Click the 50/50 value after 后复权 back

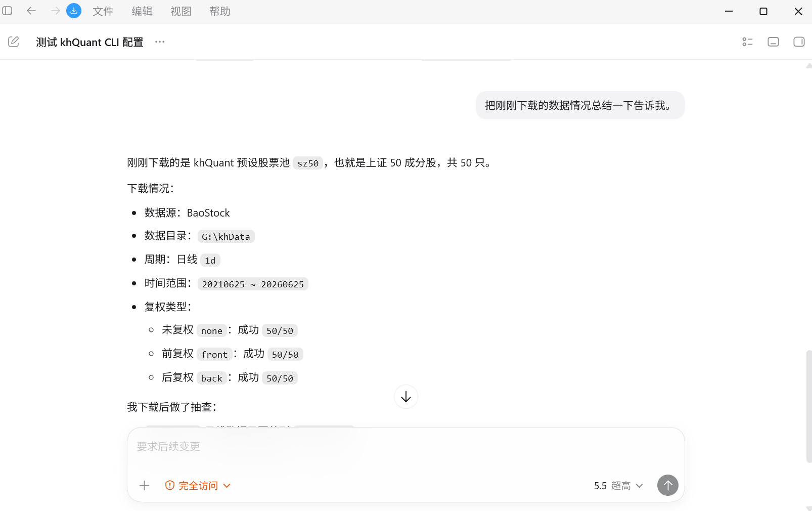(x=280, y=378)
